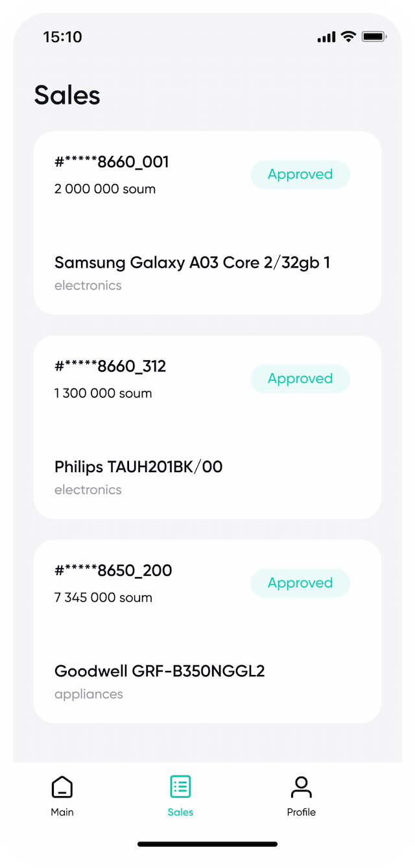The image size is (415, 868).
Task: Open the Samsung Galaxy A03 Core sale
Action: (207, 223)
